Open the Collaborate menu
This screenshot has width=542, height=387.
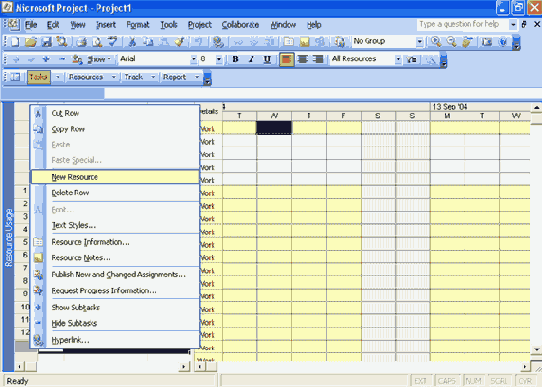240,25
